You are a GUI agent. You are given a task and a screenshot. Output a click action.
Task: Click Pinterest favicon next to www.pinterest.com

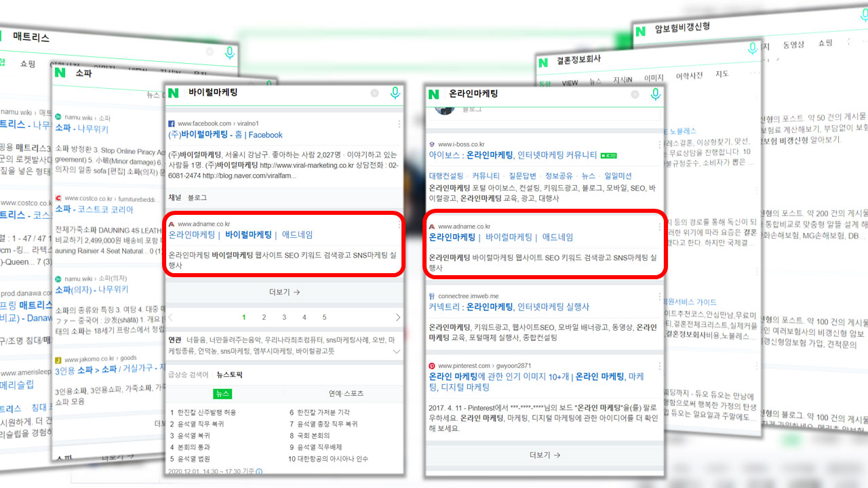pyautogui.click(x=432, y=365)
